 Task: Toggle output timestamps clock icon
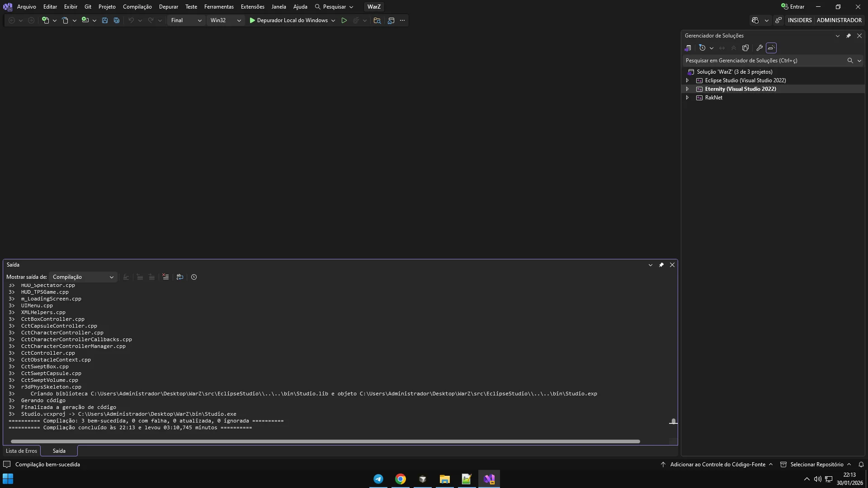194,277
